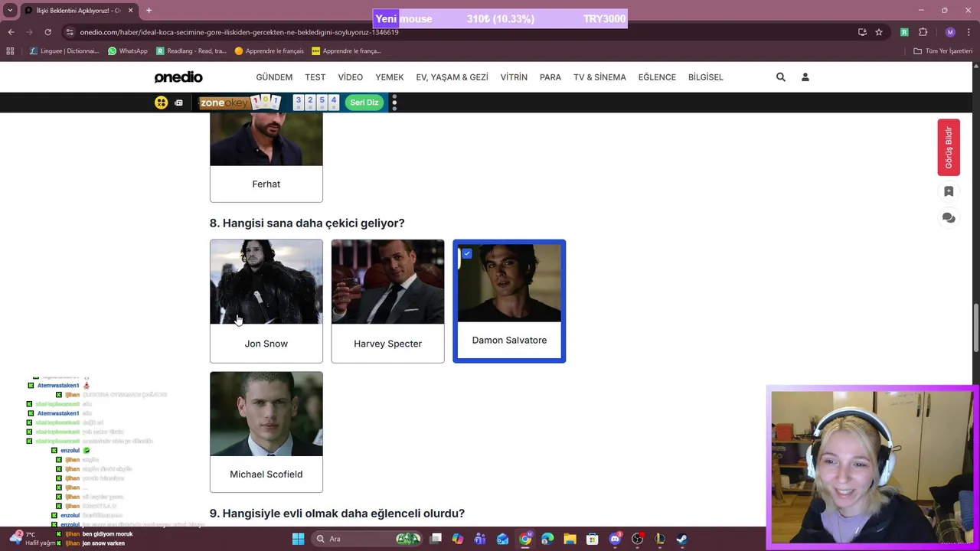The height and width of the screenshot is (551, 980).
Task: Open Discord from the taskbar
Action: point(615,539)
